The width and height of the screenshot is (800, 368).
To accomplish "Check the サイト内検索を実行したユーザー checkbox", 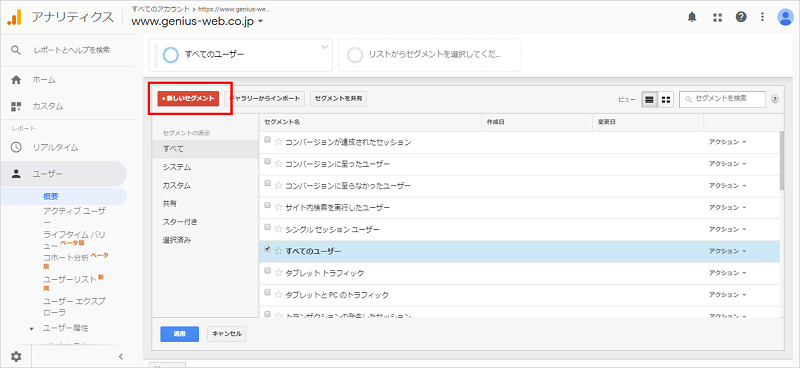I will tap(267, 205).
